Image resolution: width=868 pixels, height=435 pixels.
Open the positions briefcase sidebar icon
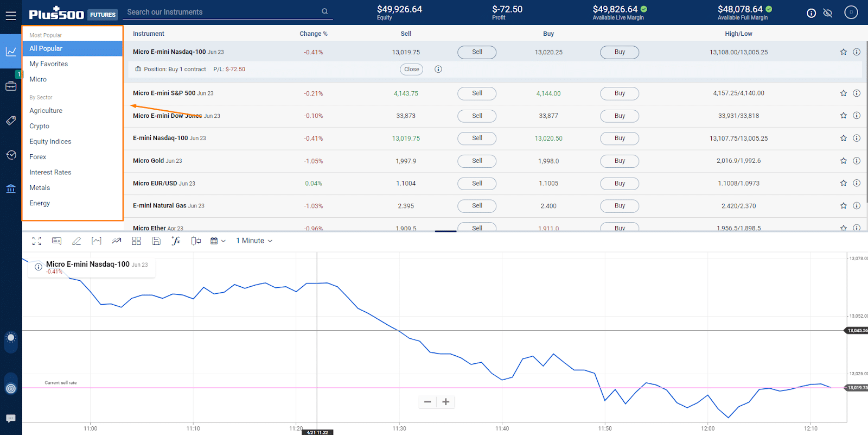pos(11,86)
